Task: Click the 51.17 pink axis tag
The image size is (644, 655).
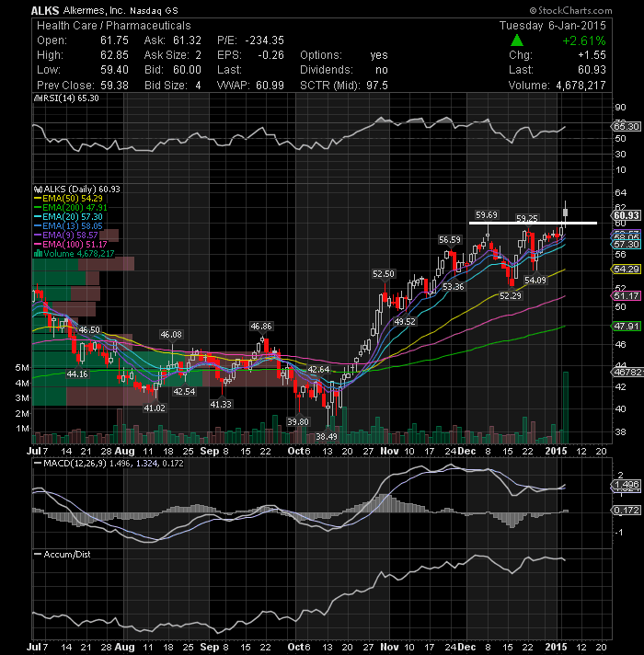Action: tap(626, 295)
